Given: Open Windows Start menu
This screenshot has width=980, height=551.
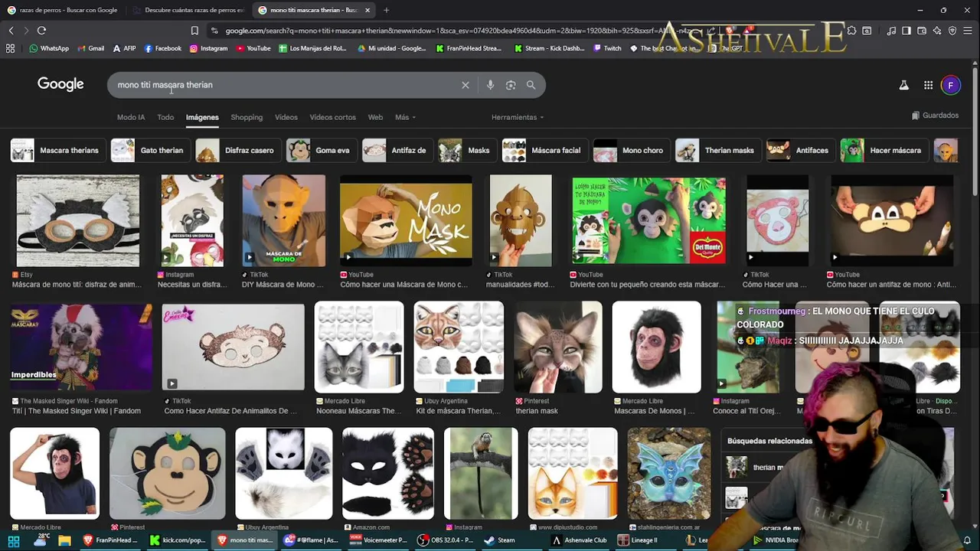Looking at the screenshot, I should point(14,540).
